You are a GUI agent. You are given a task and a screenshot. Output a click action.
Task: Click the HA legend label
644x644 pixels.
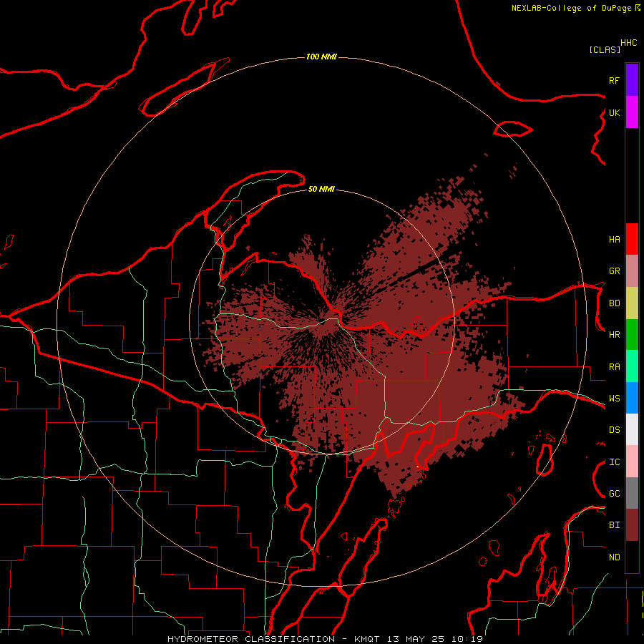coord(614,239)
